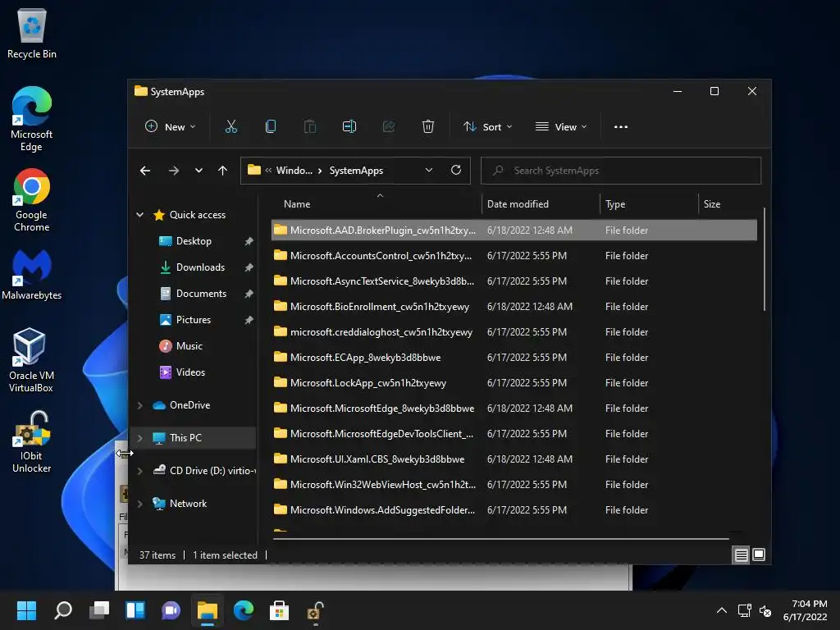This screenshot has width=840, height=630.
Task: Click the vertical scrollbar of file list
Action: [764, 260]
